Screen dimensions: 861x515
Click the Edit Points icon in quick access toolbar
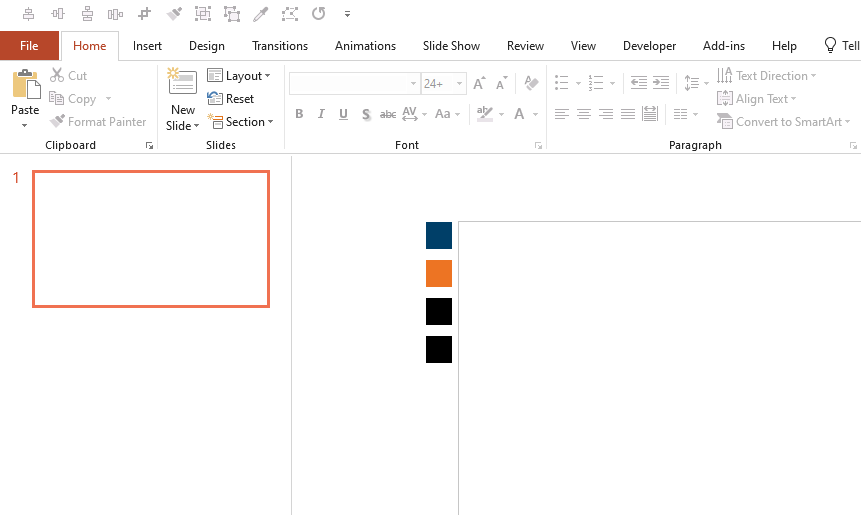[x=290, y=14]
